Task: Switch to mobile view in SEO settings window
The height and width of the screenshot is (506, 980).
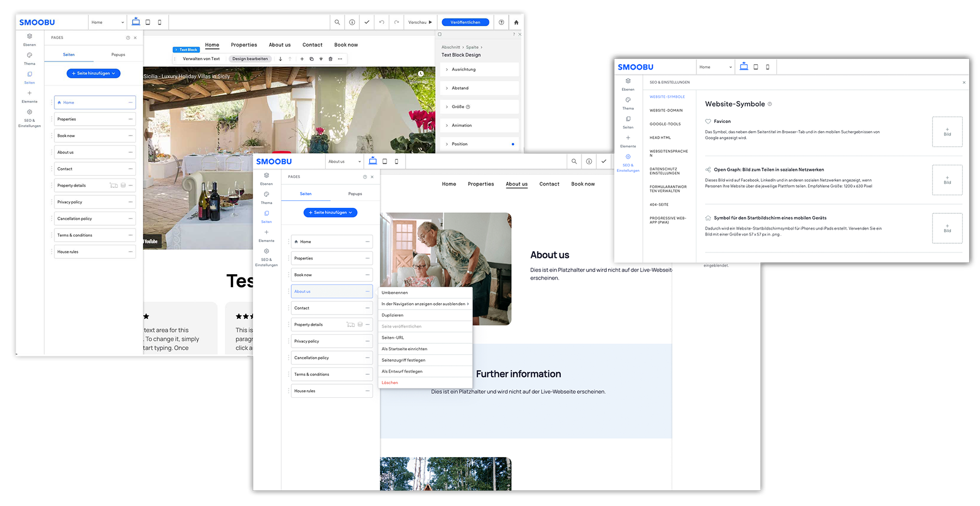Action: (768, 67)
